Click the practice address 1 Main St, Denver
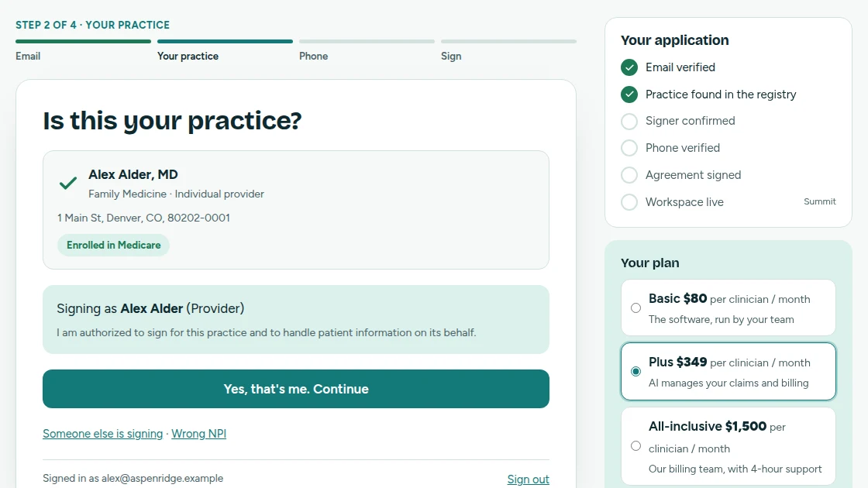Viewport: 868px width, 488px height. click(x=143, y=218)
